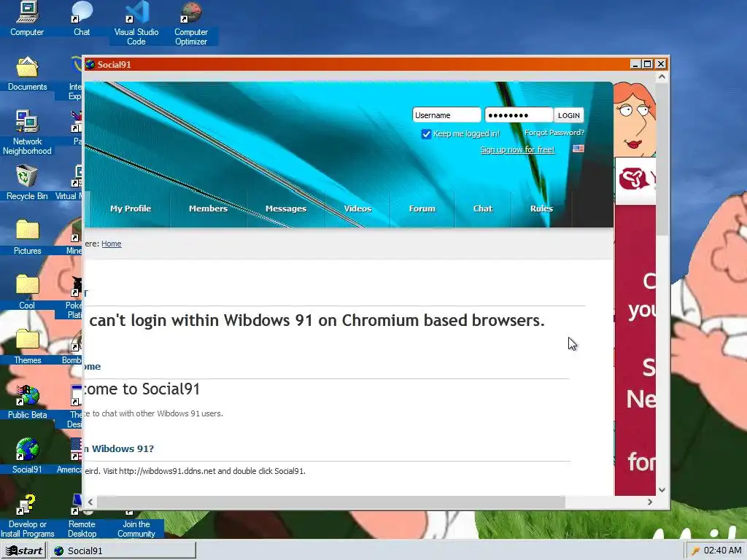Open Network Neighborhood icon

tap(27, 133)
